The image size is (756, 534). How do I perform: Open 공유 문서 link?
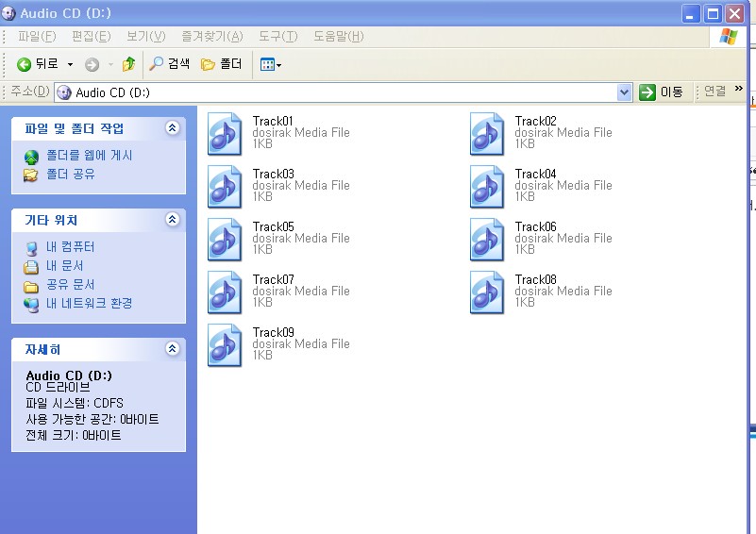click(71, 285)
